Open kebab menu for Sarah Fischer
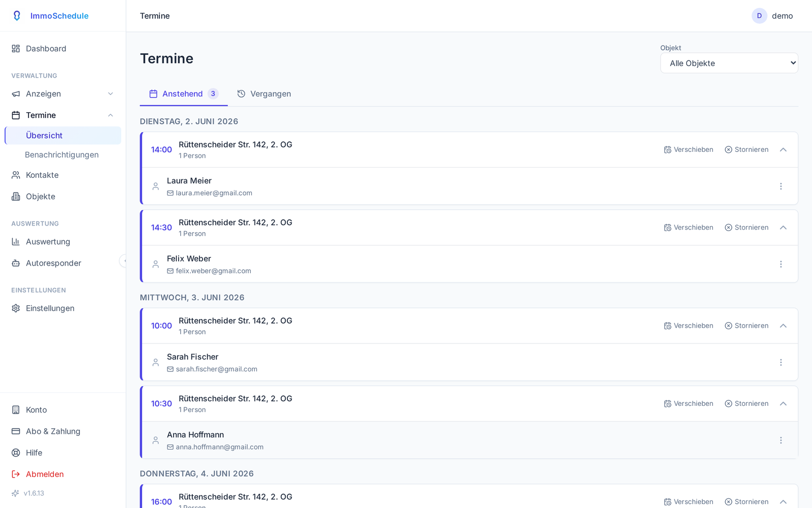The image size is (812, 508). (x=781, y=362)
